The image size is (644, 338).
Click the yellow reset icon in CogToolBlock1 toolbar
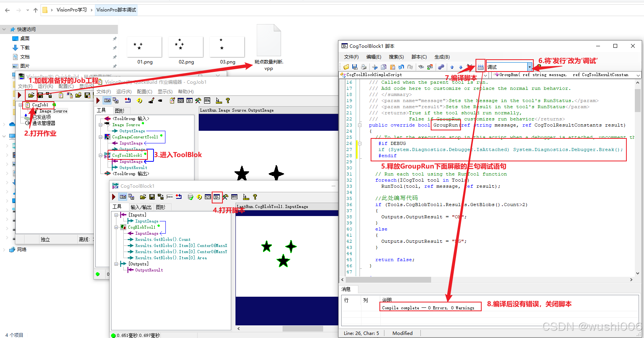click(x=199, y=197)
